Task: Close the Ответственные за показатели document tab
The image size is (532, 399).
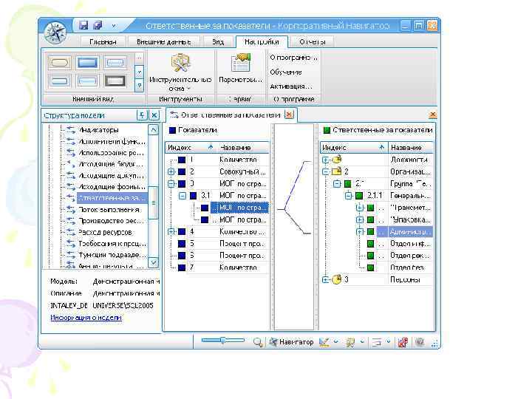Action: 289,115
